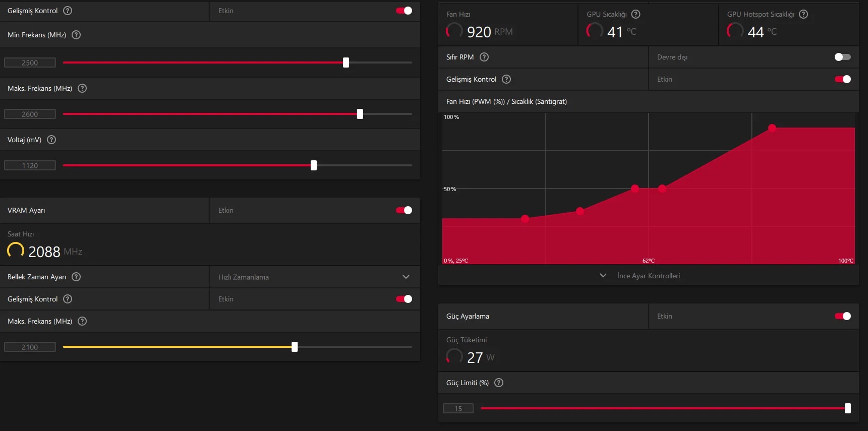Click the Min Frekans value field 2500

[30, 63]
